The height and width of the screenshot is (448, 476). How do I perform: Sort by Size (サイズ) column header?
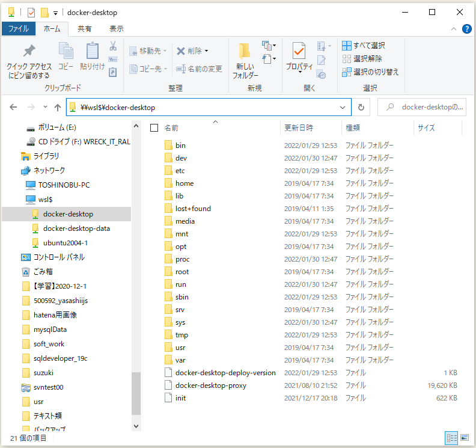pyautogui.click(x=426, y=128)
